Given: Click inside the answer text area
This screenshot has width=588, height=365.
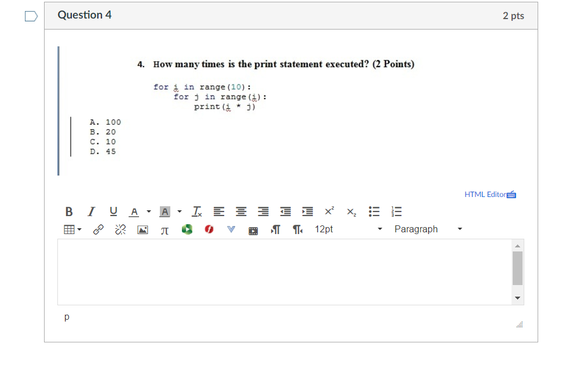Looking at the screenshot, I should tap(284, 271).
